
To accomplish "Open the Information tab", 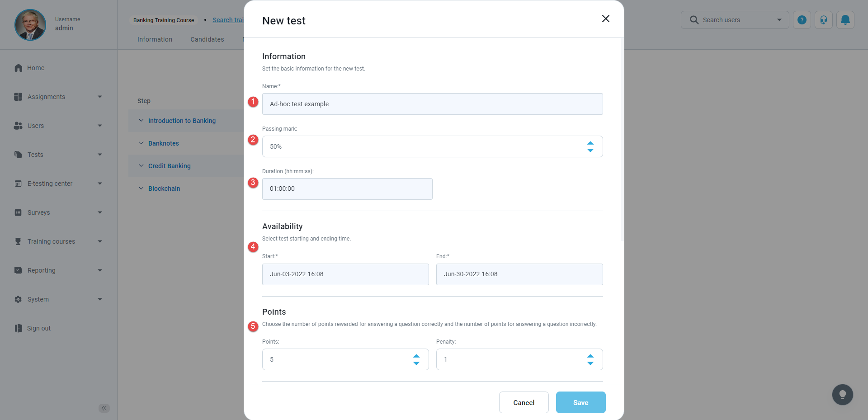I will coord(155,39).
